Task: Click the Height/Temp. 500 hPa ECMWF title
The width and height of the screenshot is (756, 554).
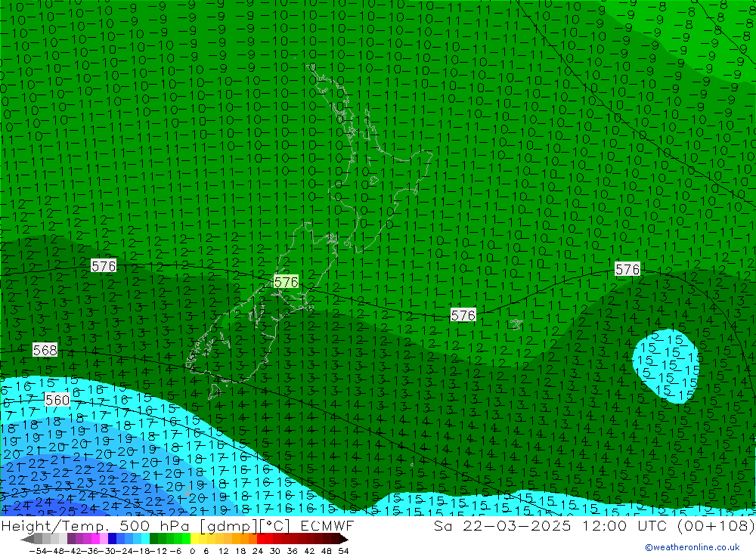Action: 178,525
